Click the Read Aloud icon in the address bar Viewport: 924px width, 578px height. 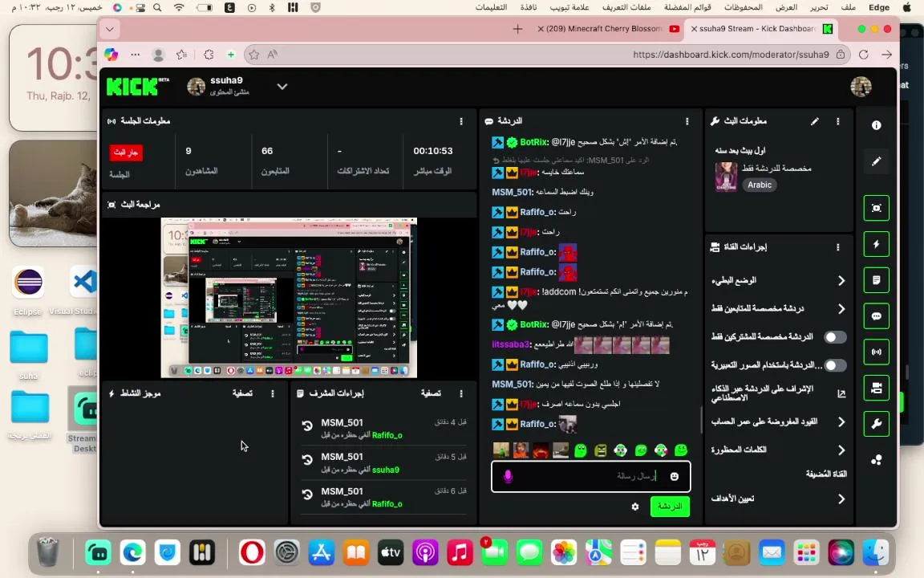(272, 55)
